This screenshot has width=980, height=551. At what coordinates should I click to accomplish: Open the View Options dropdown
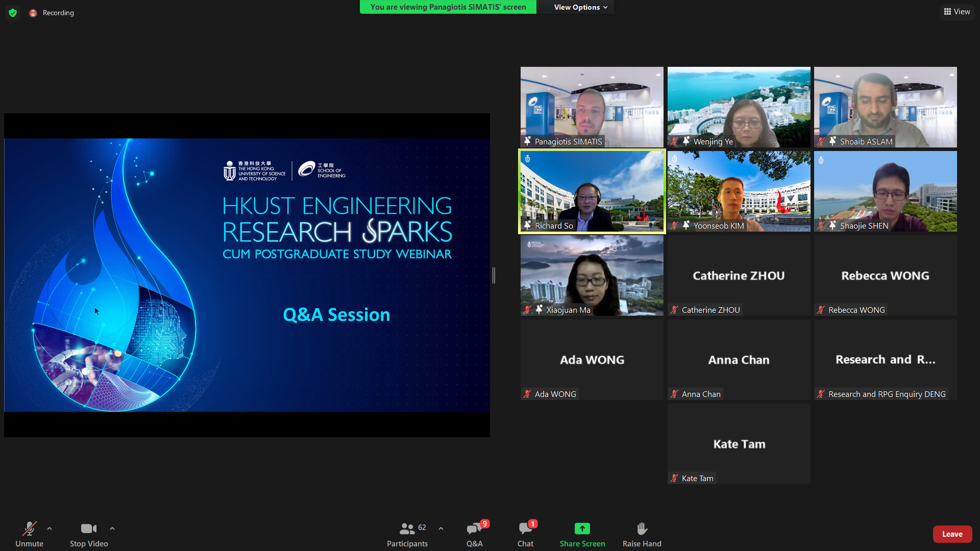point(580,7)
